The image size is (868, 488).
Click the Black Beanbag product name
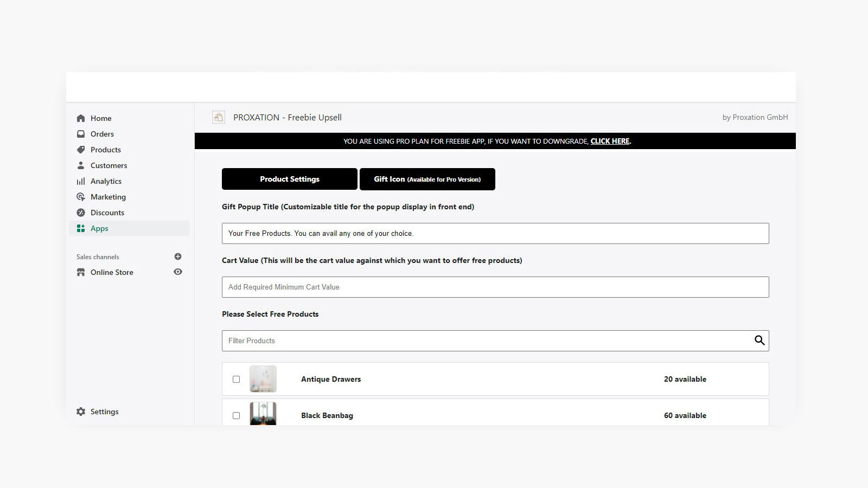tap(327, 415)
